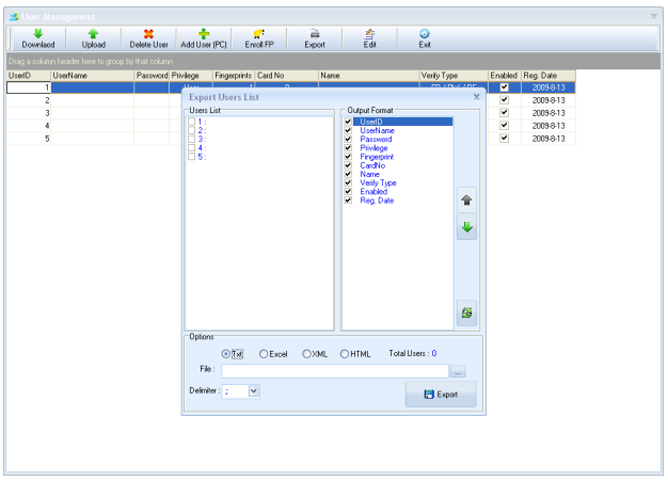Select UserID 3 cell in the grid
The image size is (668, 481).
tap(29, 113)
